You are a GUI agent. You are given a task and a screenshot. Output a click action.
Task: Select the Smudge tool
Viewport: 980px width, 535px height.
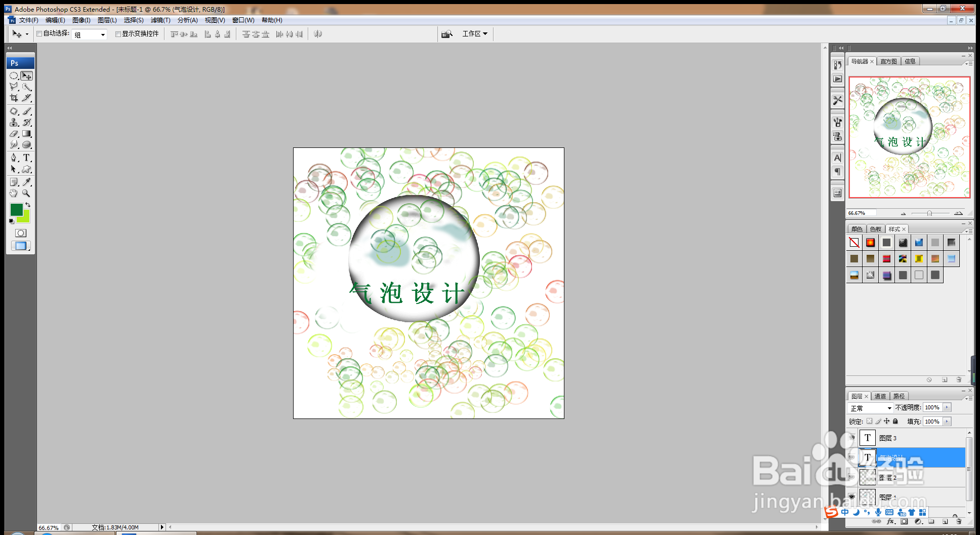(x=14, y=145)
